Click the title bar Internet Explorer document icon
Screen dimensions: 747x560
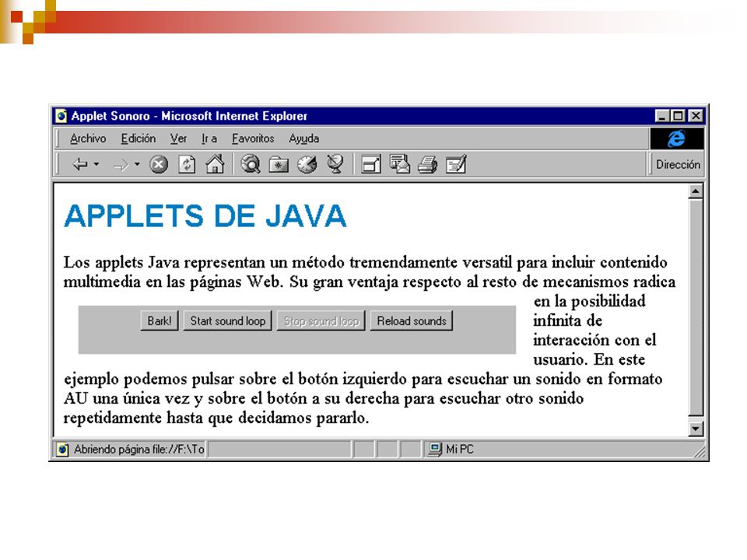click(x=61, y=116)
